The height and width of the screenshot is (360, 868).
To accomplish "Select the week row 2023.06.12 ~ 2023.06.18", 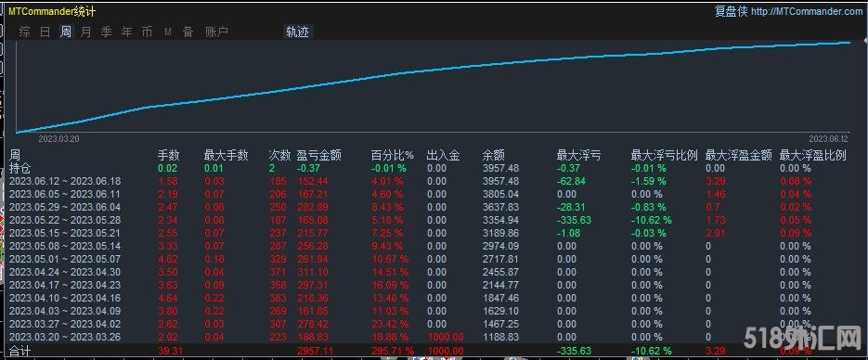I will pyautogui.click(x=65, y=181).
